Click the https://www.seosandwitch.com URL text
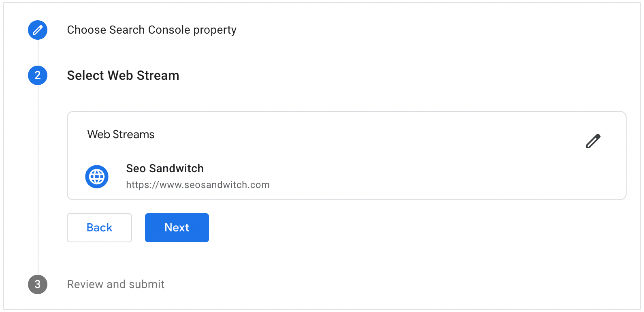The width and height of the screenshot is (644, 312). [198, 185]
